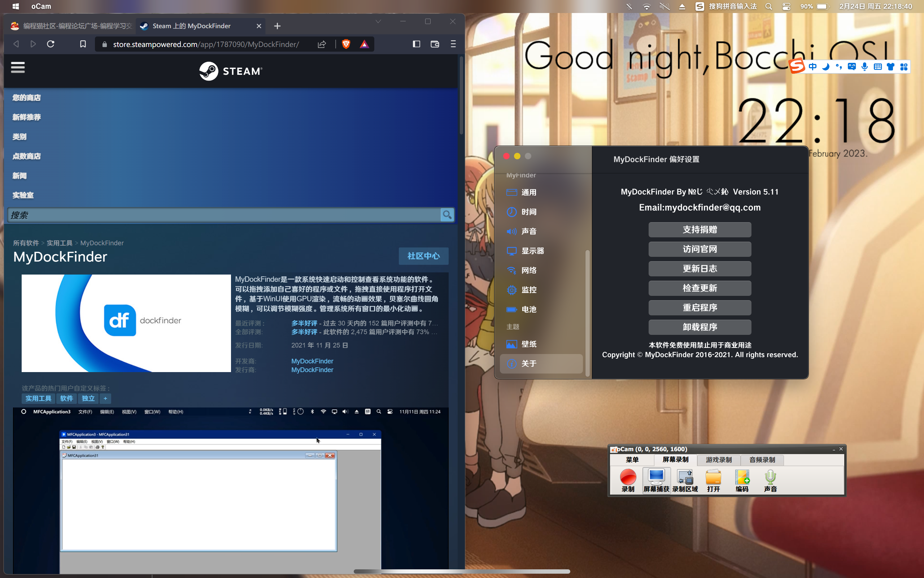Open Steam hamburger navigation menu
Image resolution: width=924 pixels, height=578 pixels.
18,68
